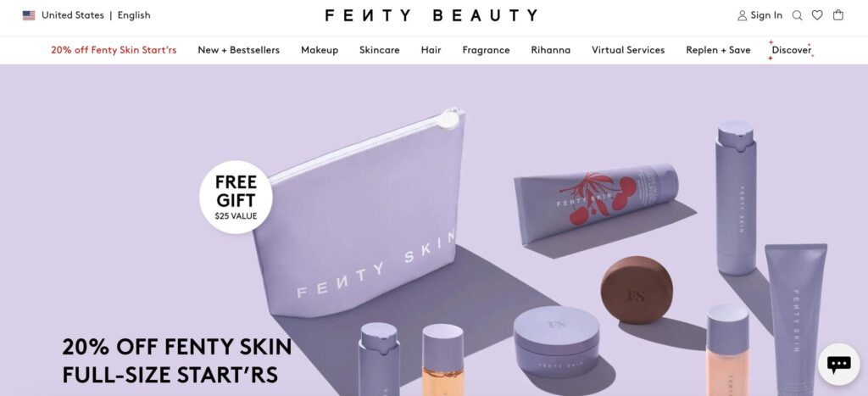The image size is (868, 396).
Task: Open Virtual Services page
Action: [628, 50]
